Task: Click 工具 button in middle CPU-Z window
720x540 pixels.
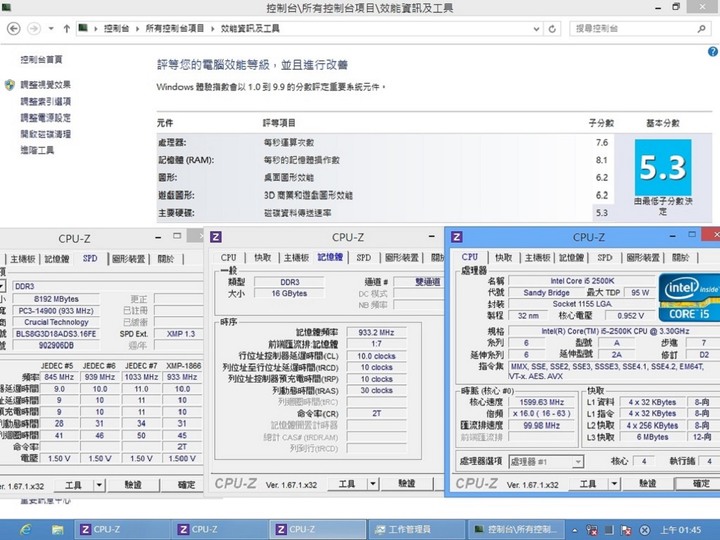Action: [x=347, y=484]
